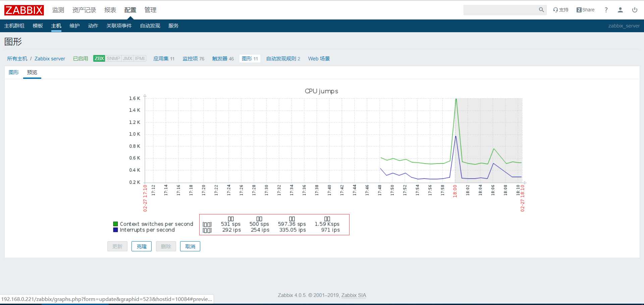
Task: Go to 关联项事件 submenu
Action: 119,26
